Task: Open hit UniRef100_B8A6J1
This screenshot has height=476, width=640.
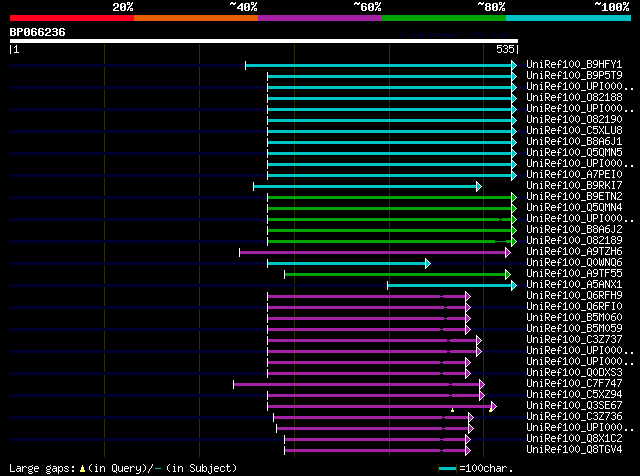Action: click(574, 142)
